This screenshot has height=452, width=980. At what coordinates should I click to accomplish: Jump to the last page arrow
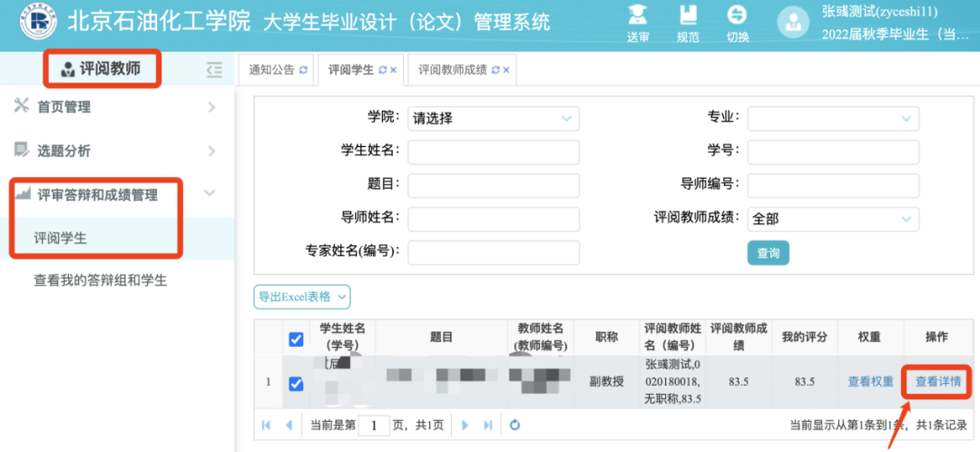pos(488,425)
